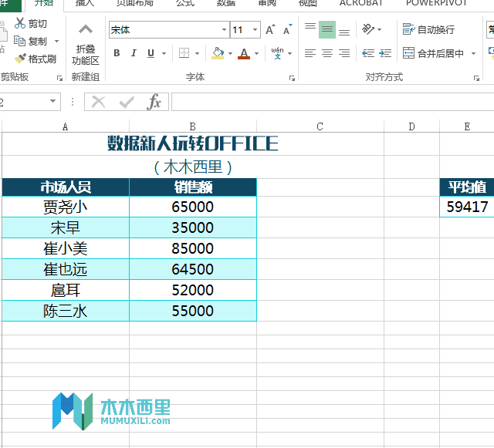Click the text orientation icon
The image size is (494, 448).
pos(368,29)
